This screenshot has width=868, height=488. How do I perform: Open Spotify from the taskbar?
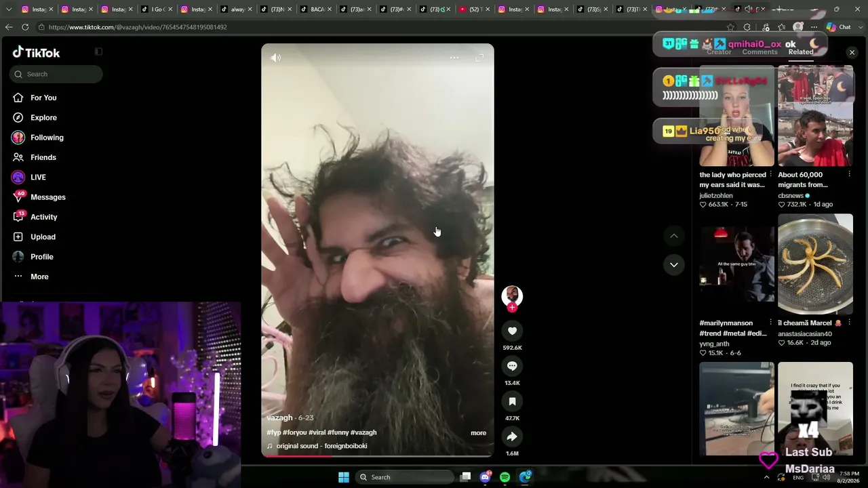click(505, 477)
